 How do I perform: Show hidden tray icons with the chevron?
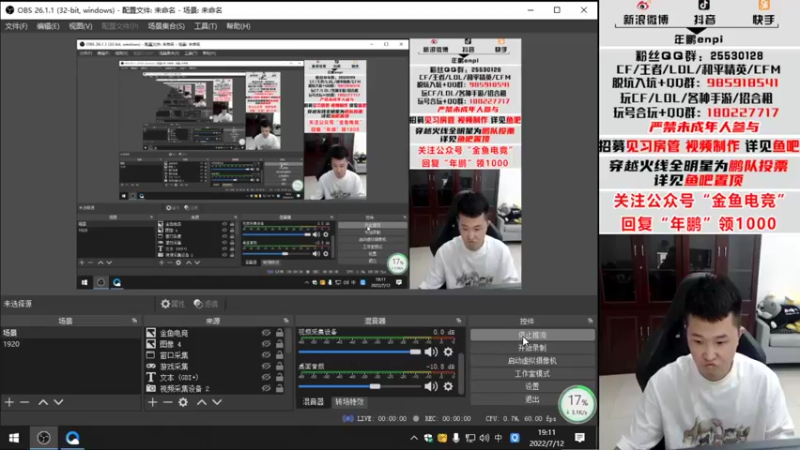[x=414, y=438]
